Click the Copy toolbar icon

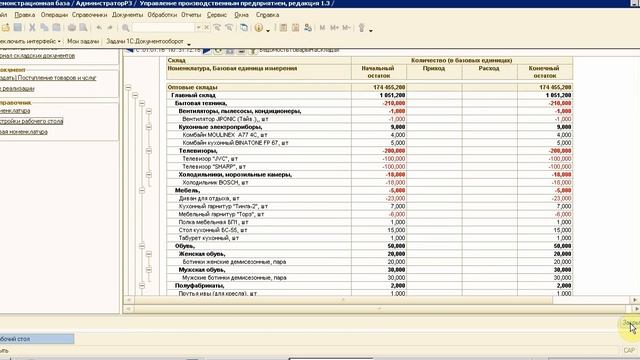pyautogui.click(x=44, y=28)
